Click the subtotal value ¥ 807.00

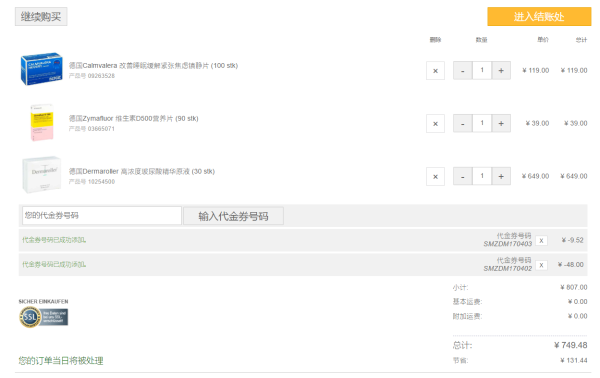(574, 287)
